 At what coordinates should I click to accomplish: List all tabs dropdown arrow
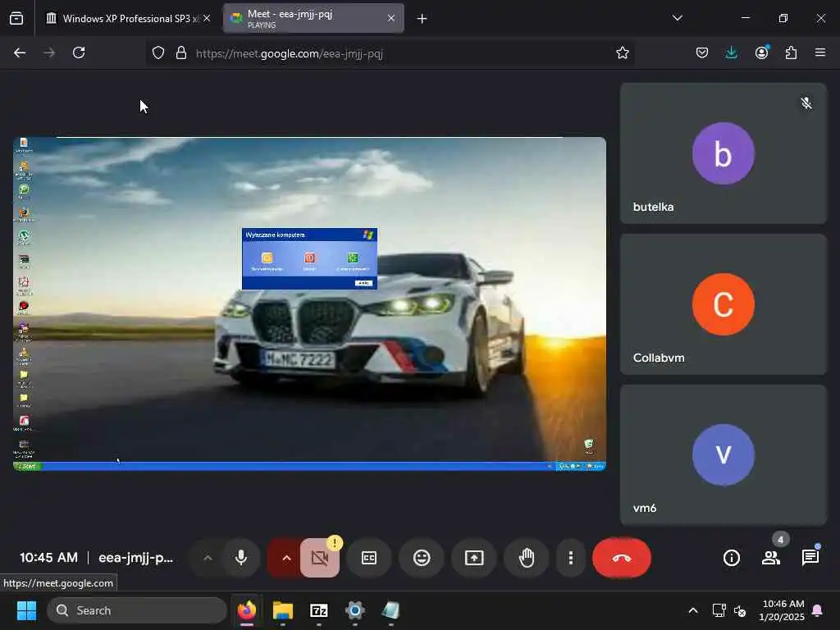tap(677, 18)
